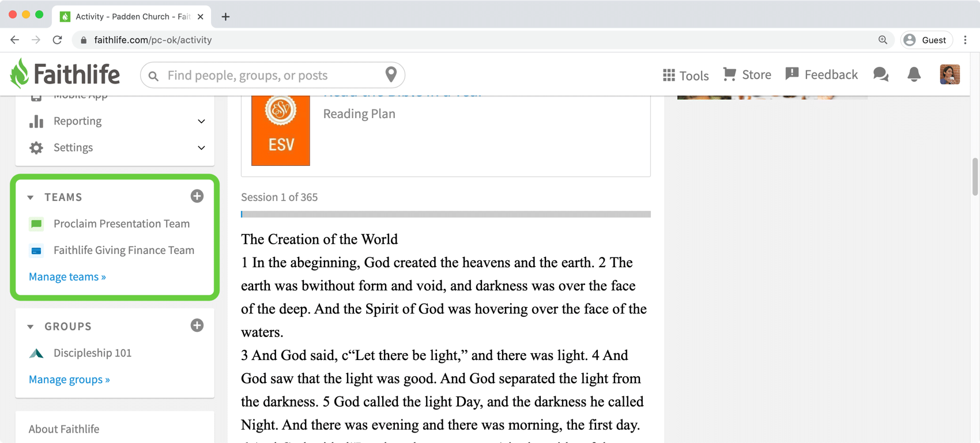
Task: Click the page vertical scrollbar
Action: [975, 177]
